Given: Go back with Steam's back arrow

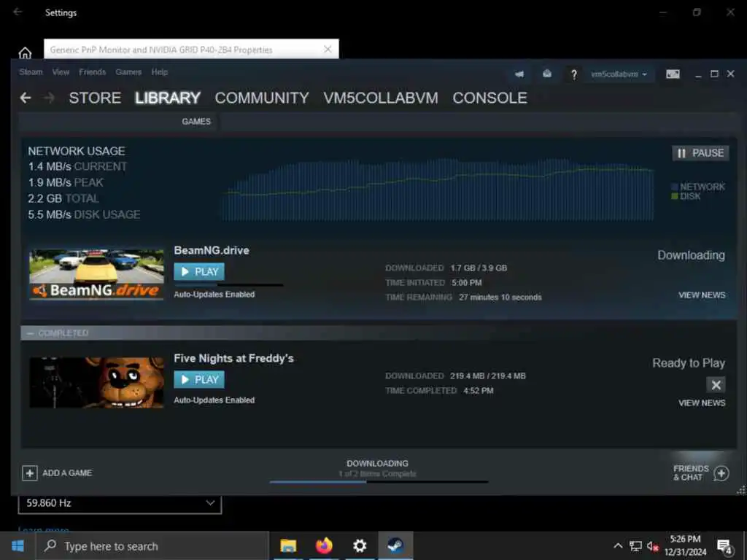Looking at the screenshot, I should 26,98.
